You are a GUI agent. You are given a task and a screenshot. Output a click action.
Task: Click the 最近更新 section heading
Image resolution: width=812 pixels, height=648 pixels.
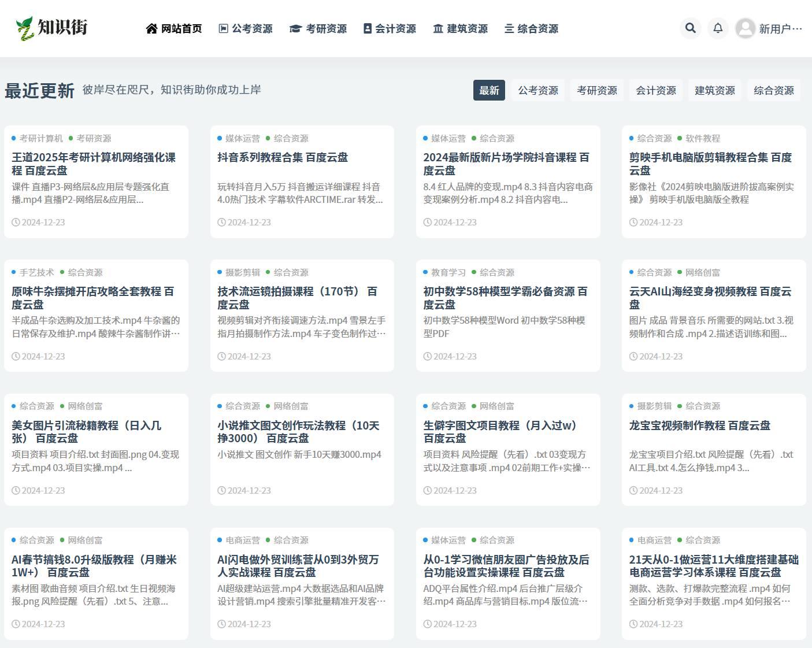(x=39, y=91)
